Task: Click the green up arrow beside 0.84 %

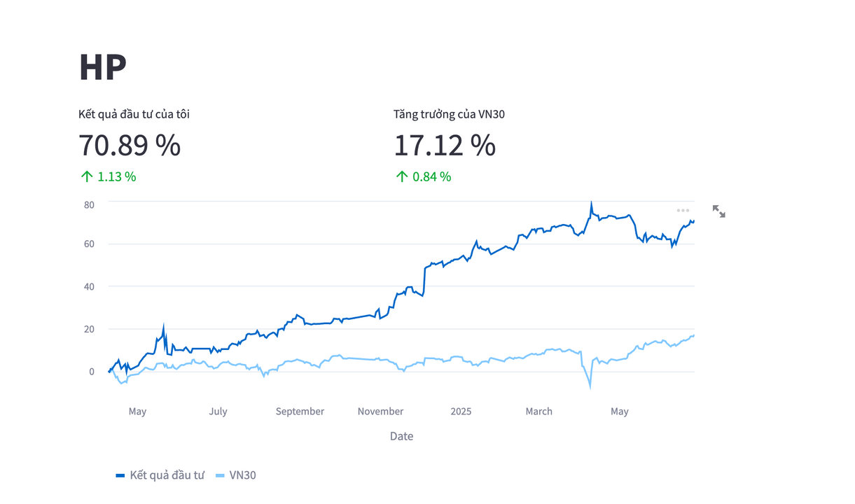Action: coord(402,176)
